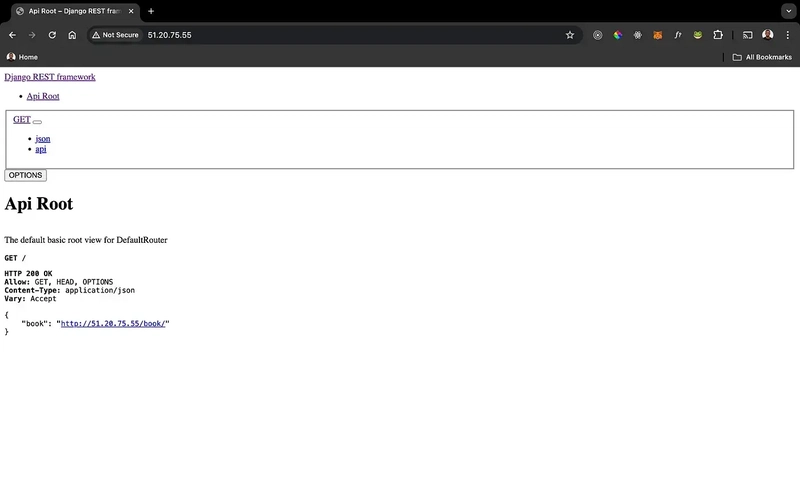Image resolution: width=800 pixels, height=500 pixels.
Task: Choose the api format link
Action: coord(41,149)
